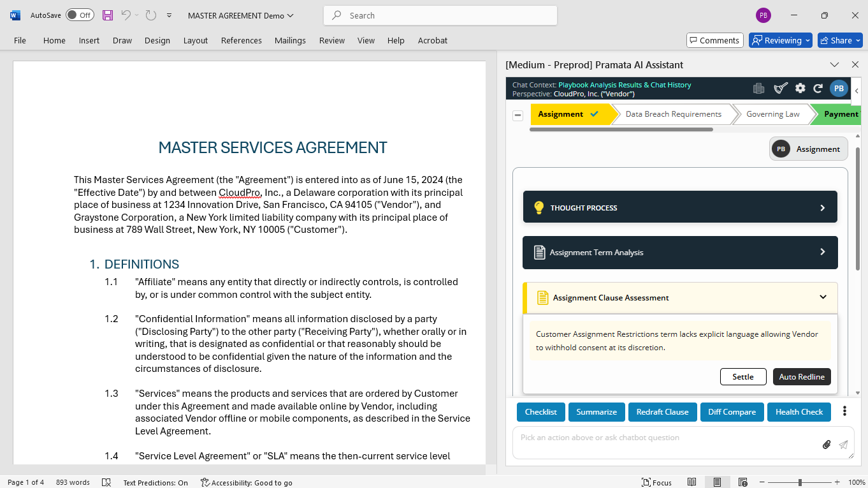Open Pramata assistant settings gear
Image resolution: width=868 pixels, height=488 pixels.
pos(800,89)
